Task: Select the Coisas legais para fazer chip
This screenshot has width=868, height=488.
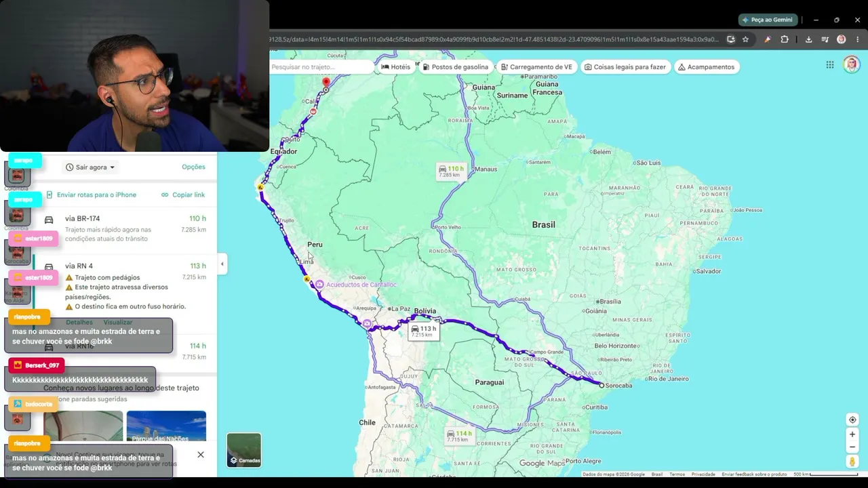Action: [x=625, y=67]
